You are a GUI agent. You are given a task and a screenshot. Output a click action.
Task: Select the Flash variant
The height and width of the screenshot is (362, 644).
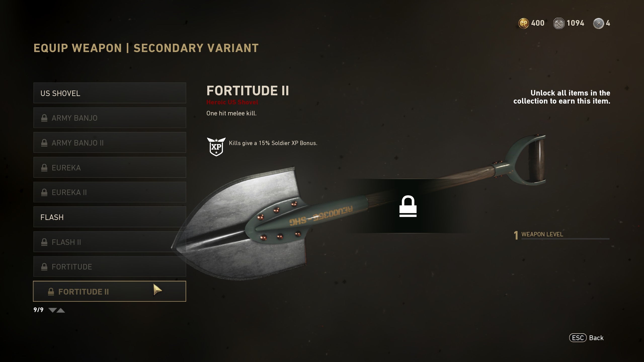[110, 217]
